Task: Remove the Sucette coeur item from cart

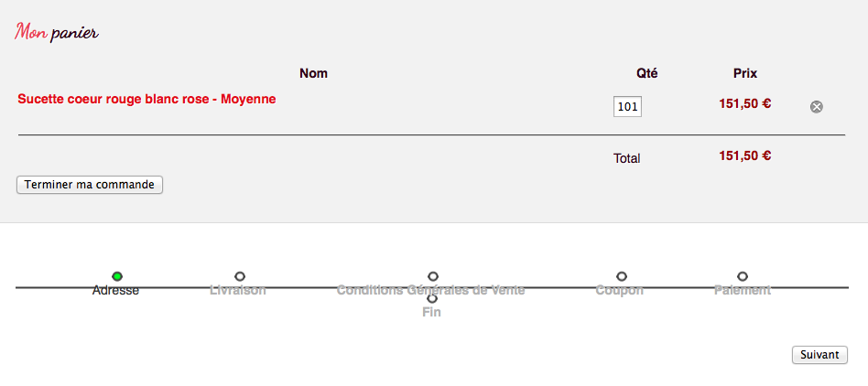Action: (817, 107)
